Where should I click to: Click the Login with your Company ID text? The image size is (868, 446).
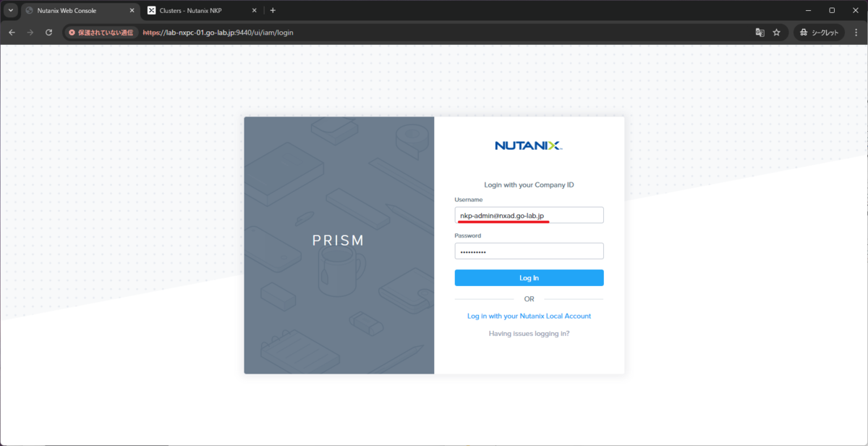[x=529, y=185]
